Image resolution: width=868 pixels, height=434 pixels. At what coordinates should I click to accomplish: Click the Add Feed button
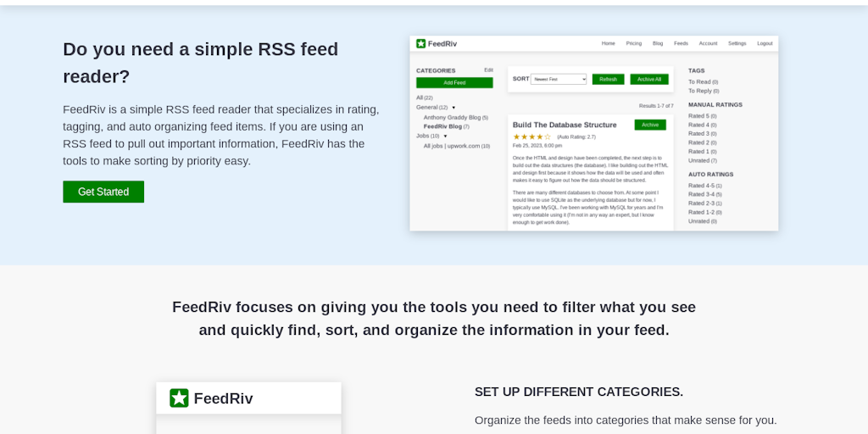(454, 83)
